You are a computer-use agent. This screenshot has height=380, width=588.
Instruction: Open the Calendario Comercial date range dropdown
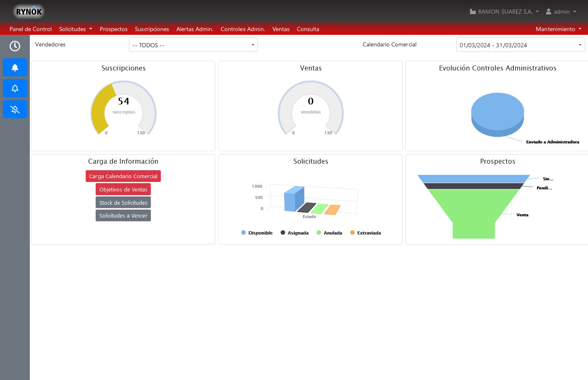tap(521, 45)
